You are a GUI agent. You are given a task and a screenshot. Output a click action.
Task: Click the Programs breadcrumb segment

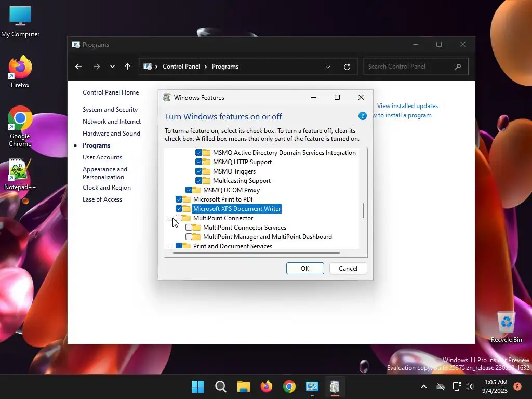point(225,66)
